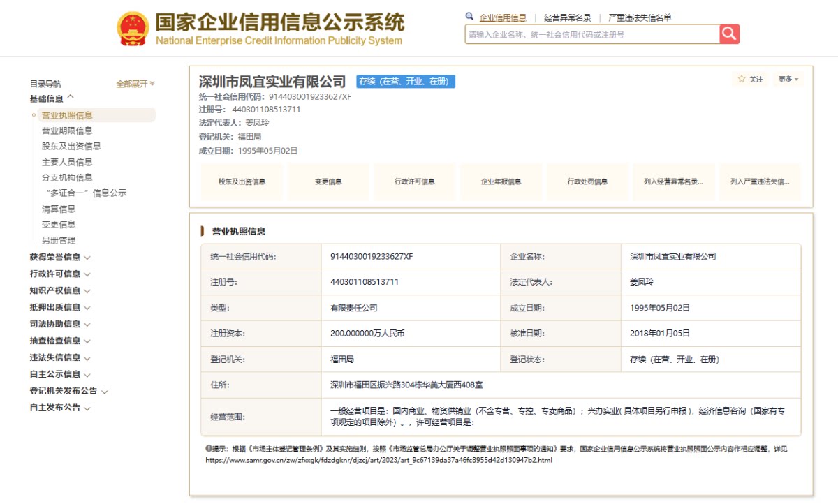Select the 经营异常名录 search tab
Screen dimensions: 838x504
click(x=568, y=17)
